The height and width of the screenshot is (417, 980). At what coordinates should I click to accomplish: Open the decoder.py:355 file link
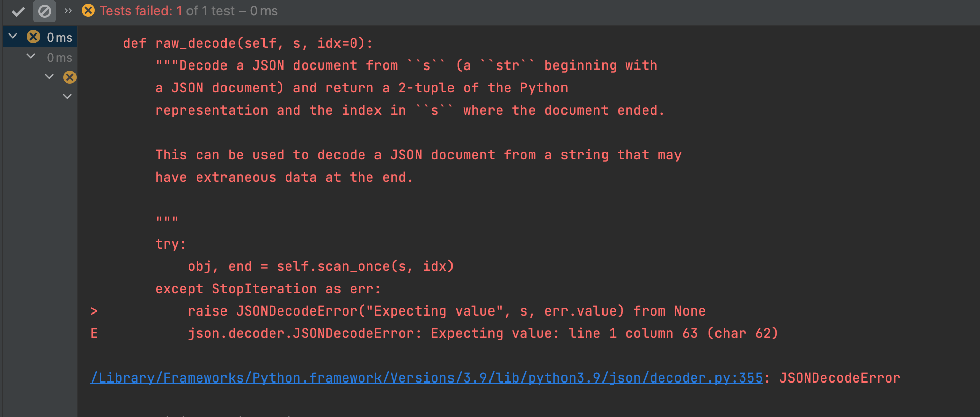pyautogui.click(x=426, y=378)
